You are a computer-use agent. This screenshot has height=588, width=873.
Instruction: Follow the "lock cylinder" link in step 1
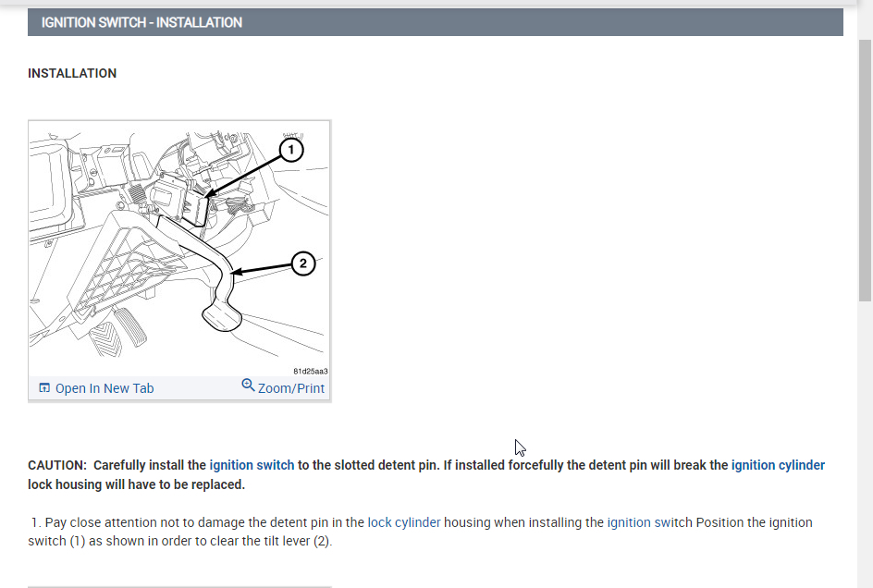point(404,522)
